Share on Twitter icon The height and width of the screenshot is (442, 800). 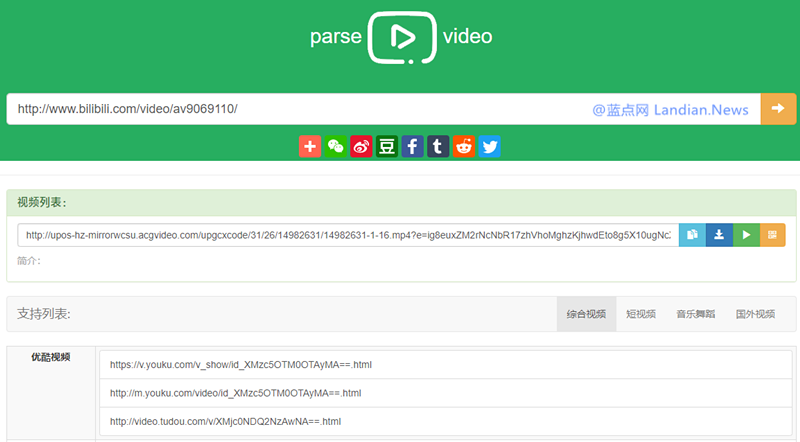pos(489,146)
